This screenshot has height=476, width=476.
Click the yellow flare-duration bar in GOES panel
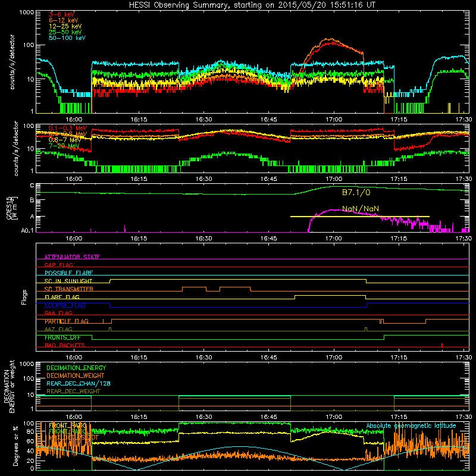[360, 217]
